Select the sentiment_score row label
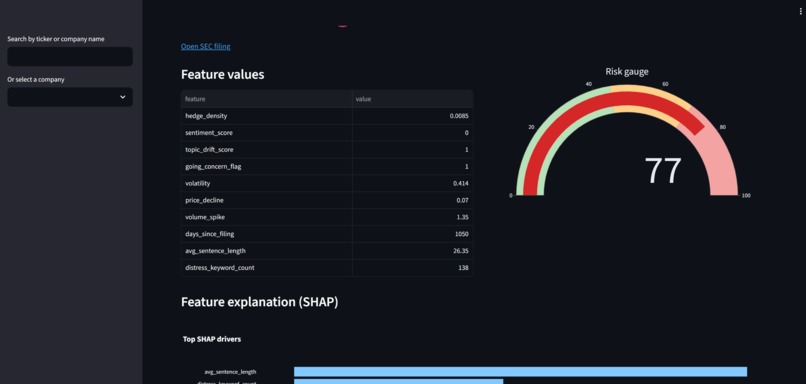The image size is (806, 384). tap(209, 133)
